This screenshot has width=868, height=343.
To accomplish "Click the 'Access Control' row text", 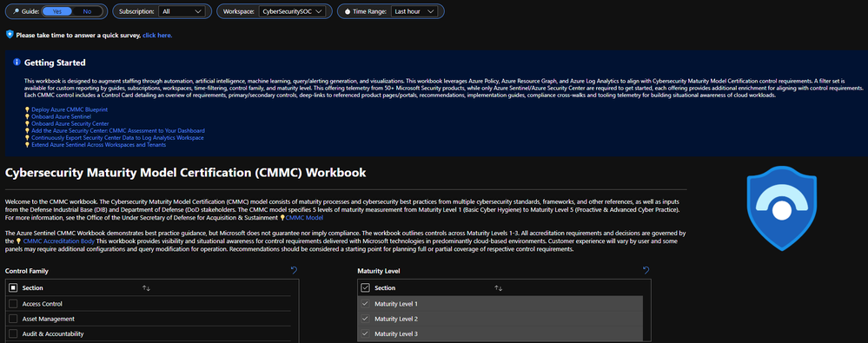I will pyautogui.click(x=42, y=304).
